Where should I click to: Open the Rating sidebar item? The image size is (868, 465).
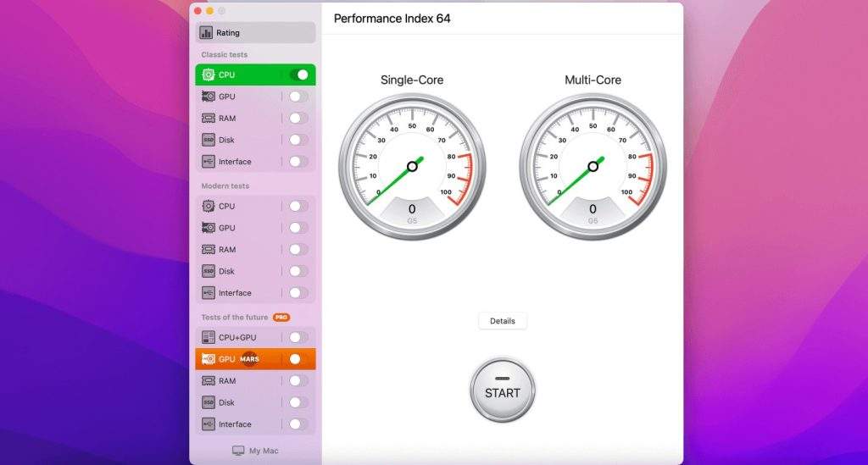(x=255, y=33)
